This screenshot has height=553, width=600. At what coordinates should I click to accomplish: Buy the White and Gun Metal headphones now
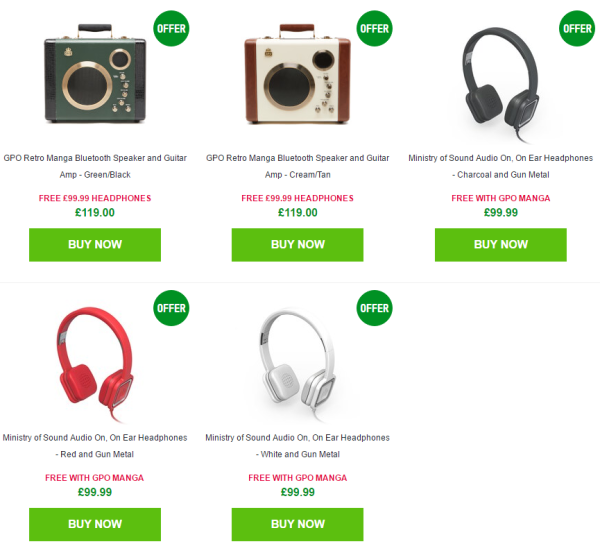point(298,525)
